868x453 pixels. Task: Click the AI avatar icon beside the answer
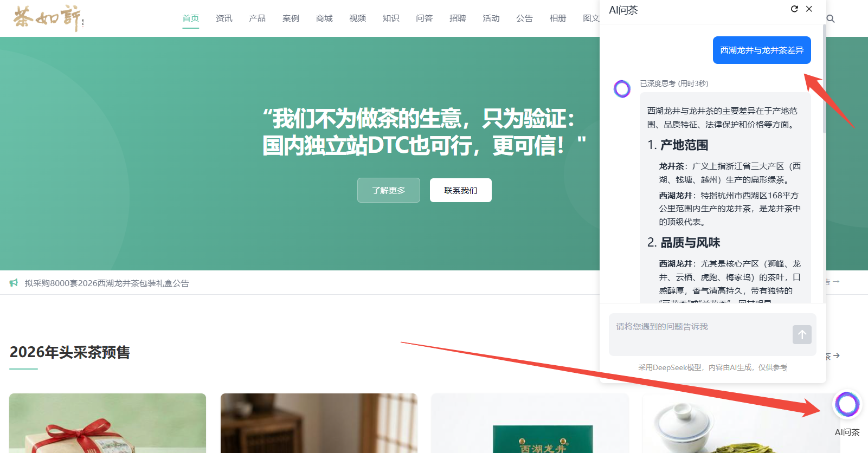click(x=622, y=89)
